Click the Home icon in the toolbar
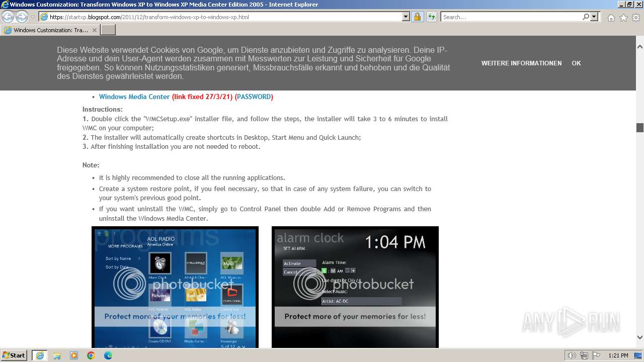Image resolution: width=644 pixels, height=362 pixels. (x=611, y=18)
